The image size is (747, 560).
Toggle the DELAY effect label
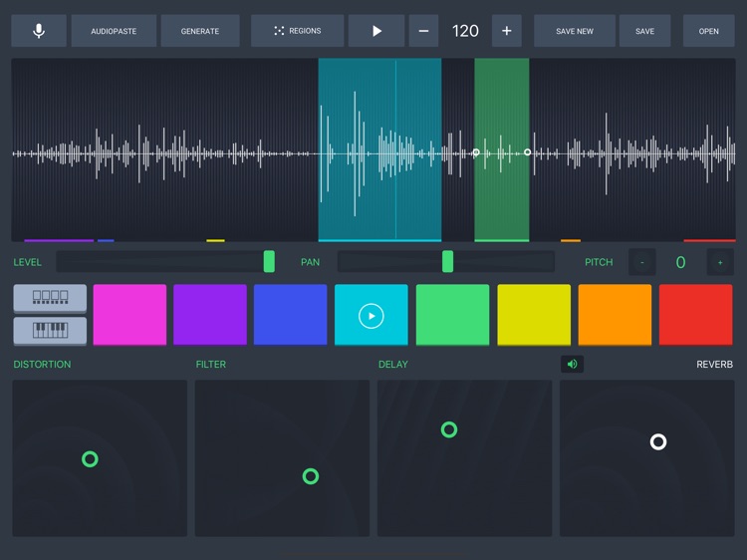coord(393,364)
